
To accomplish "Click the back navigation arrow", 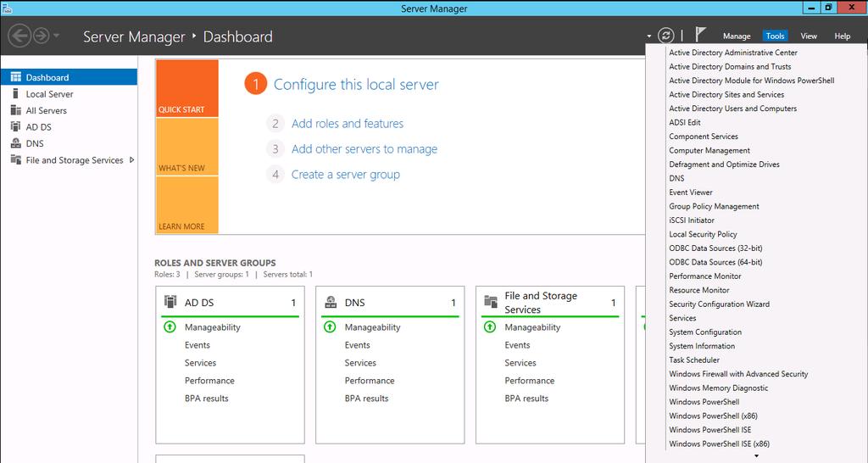I will coord(19,36).
